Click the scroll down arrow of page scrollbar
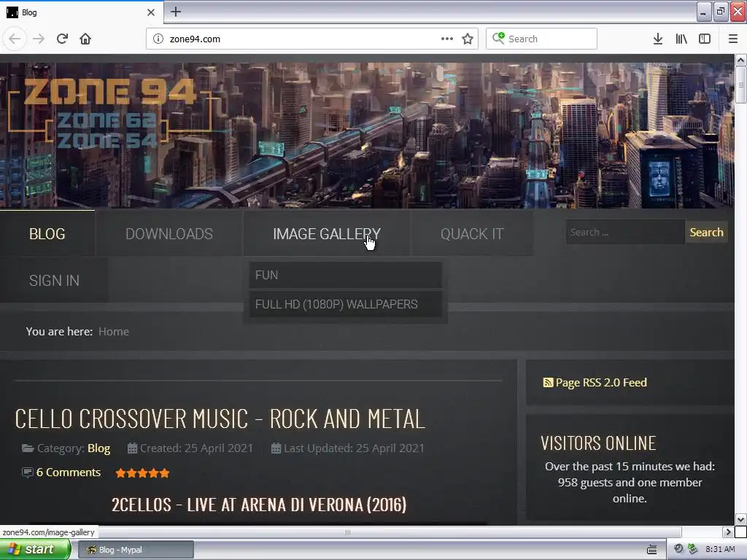Image resolution: width=747 pixels, height=560 pixels. pos(740,519)
